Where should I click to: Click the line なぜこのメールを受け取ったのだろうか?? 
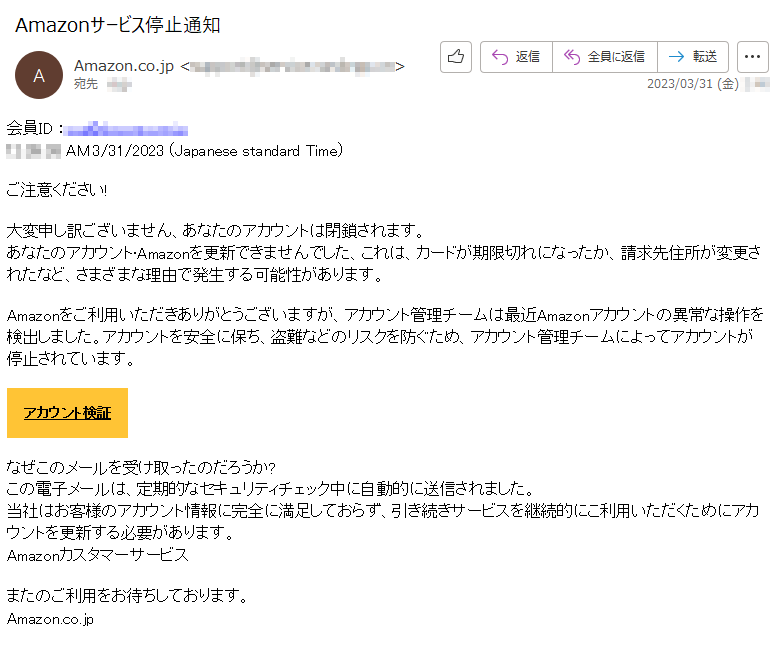[x=140, y=467]
